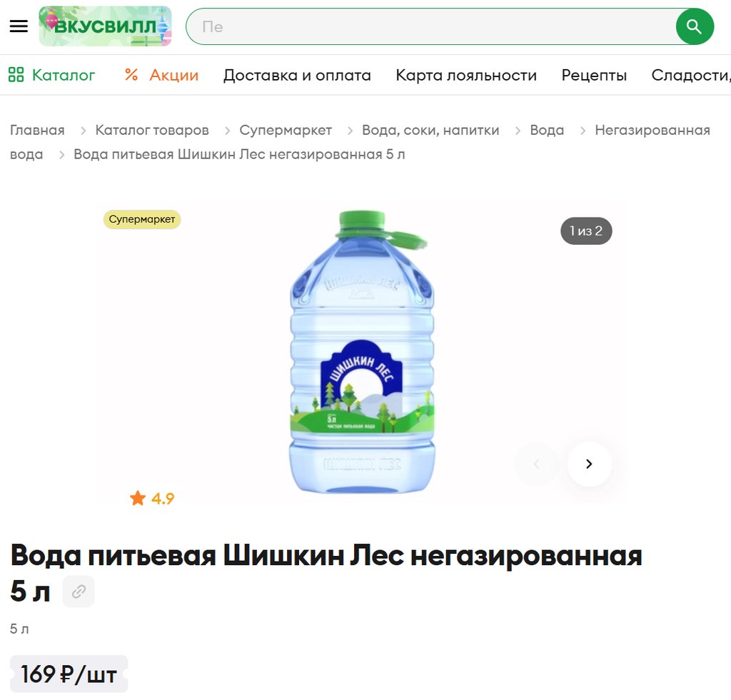731x700 pixels.
Task: Click the Супермаркет breadcrumb link
Action: click(x=286, y=130)
